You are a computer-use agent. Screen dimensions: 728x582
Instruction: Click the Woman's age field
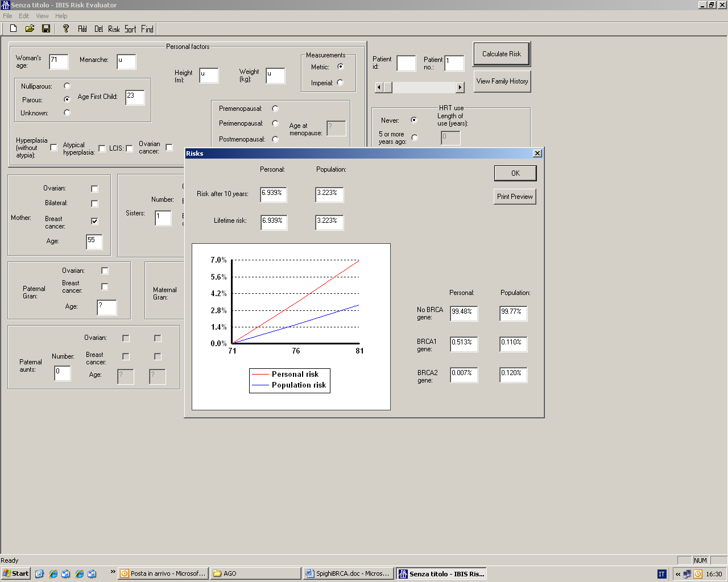59,61
